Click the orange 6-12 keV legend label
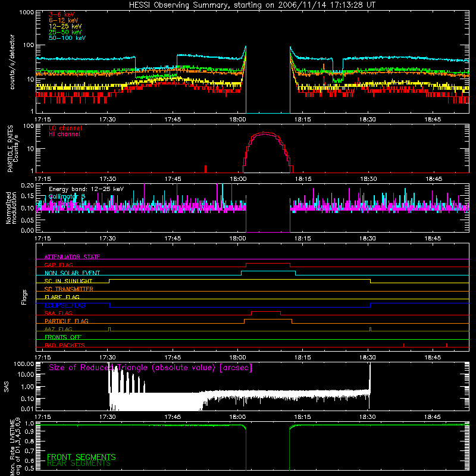The width and height of the screenshot is (476, 476). click(64, 20)
